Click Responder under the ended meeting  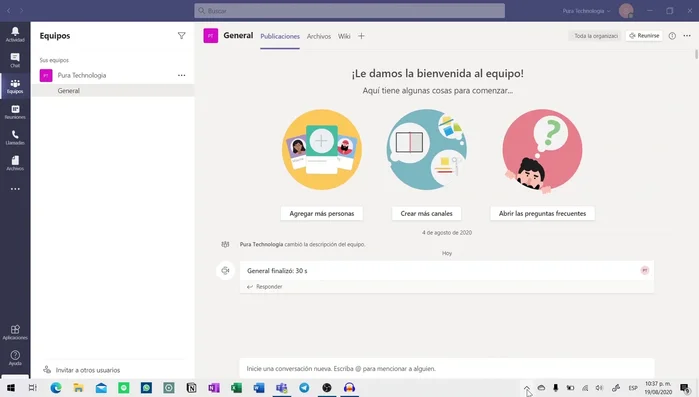[265, 286]
